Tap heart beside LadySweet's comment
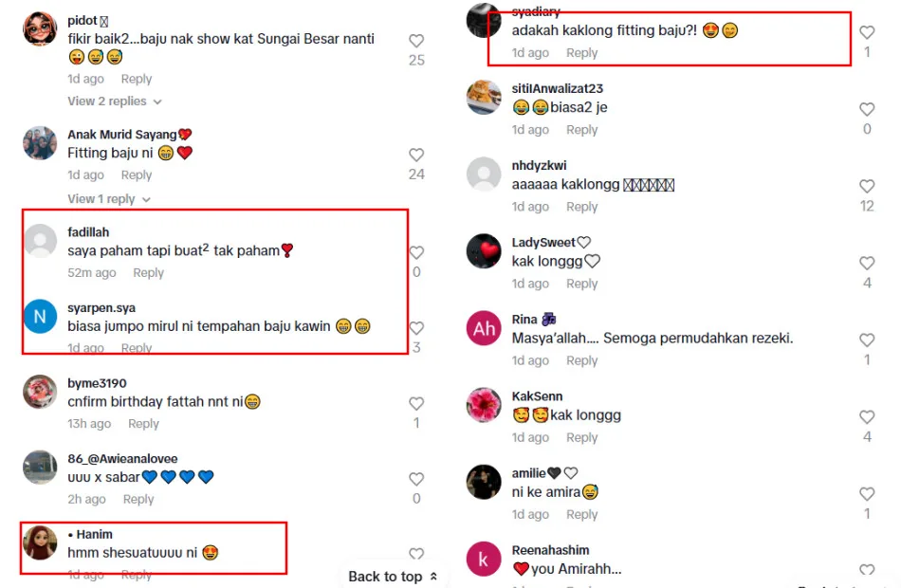This screenshot has width=901, height=588. click(867, 264)
